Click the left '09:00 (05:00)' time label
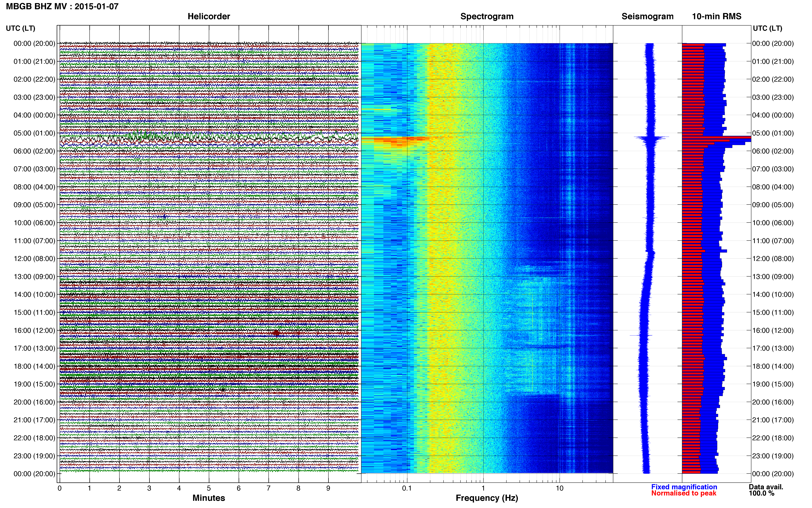Screen dimensions: 812x508 tap(34, 205)
